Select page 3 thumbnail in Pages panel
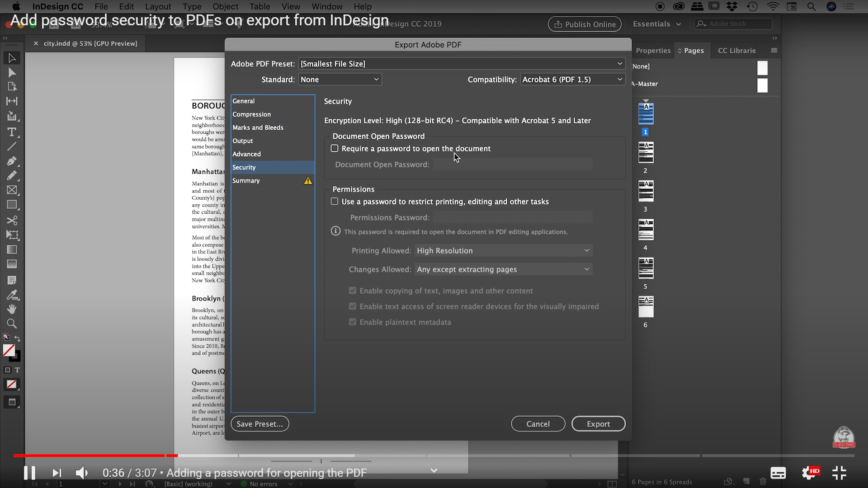Viewport: 868px width, 488px height. tap(646, 191)
